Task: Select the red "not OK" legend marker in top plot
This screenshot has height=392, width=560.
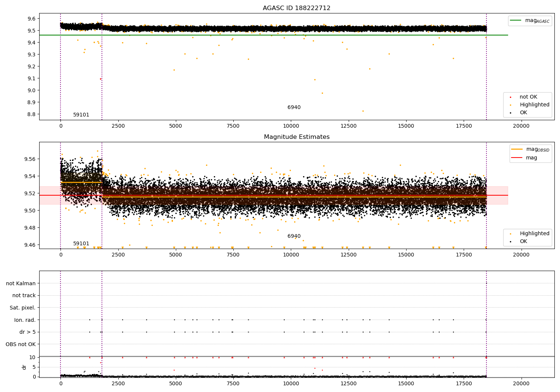Action: (510, 97)
